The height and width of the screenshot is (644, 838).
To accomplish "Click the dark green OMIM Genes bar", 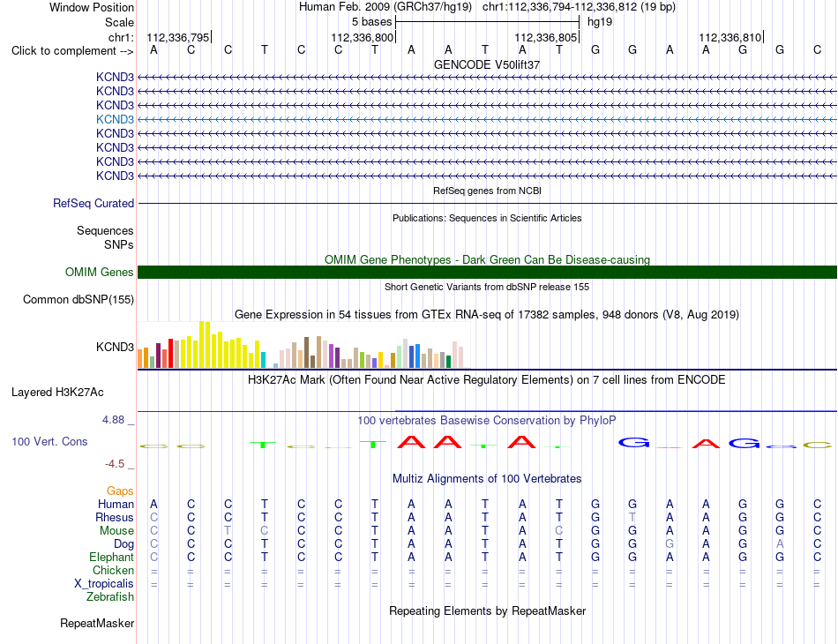I will tap(487, 272).
